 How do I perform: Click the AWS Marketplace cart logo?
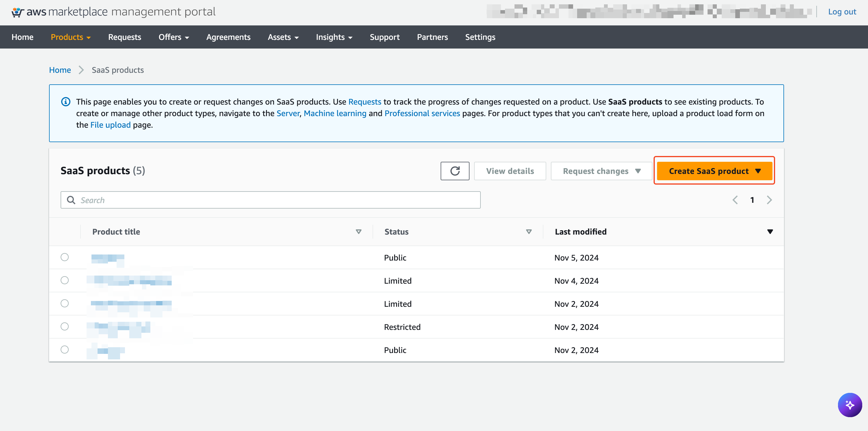point(18,12)
